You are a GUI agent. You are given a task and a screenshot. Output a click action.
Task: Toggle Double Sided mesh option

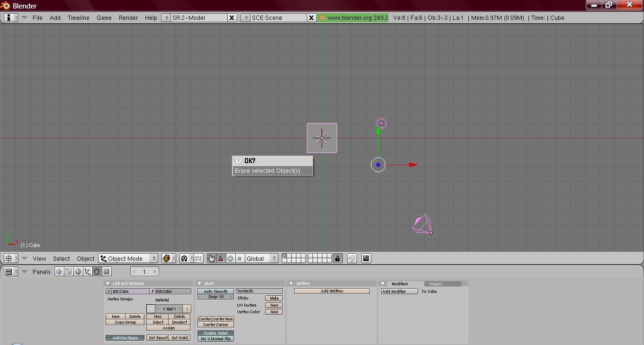pos(215,333)
